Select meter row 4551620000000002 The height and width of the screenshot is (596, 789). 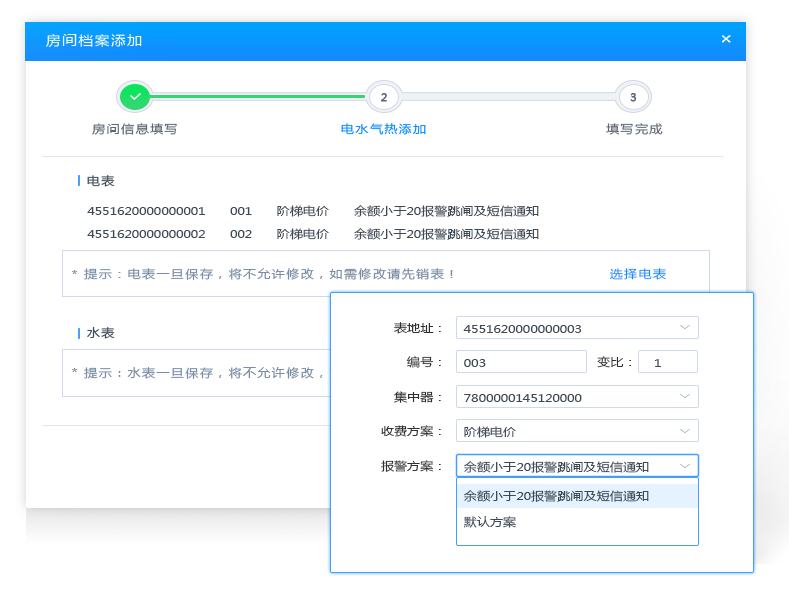pyautogui.click(x=146, y=234)
